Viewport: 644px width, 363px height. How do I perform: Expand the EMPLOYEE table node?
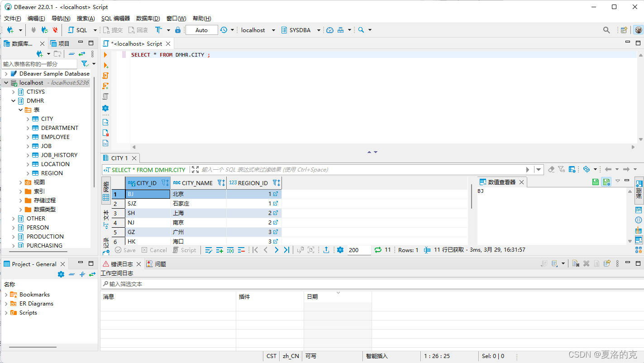click(28, 137)
